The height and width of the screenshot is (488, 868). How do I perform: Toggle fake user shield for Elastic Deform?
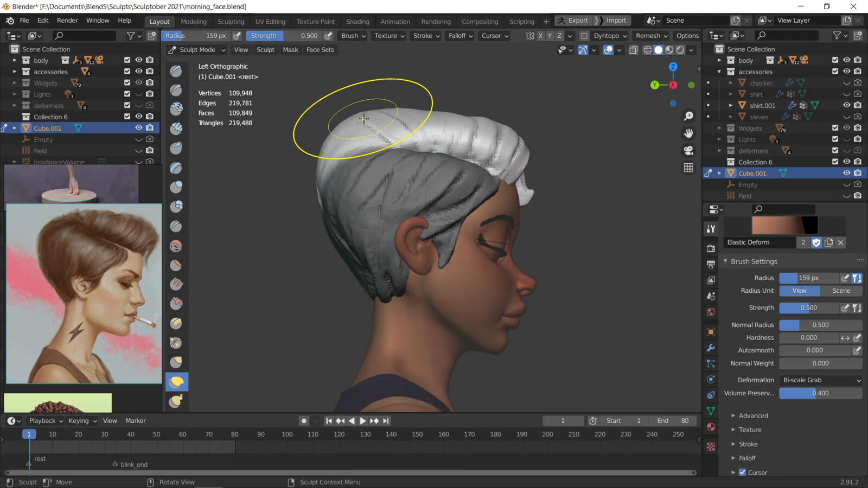coord(816,242)
